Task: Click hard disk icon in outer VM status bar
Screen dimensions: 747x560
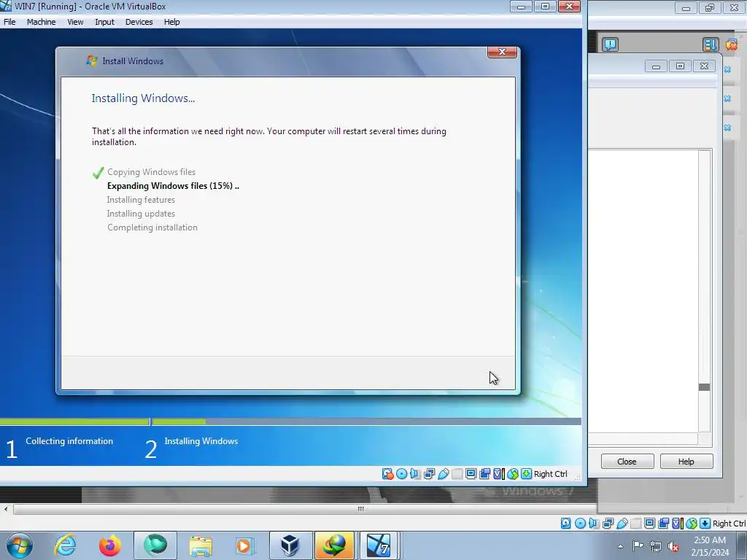Action: pos(566,524)
